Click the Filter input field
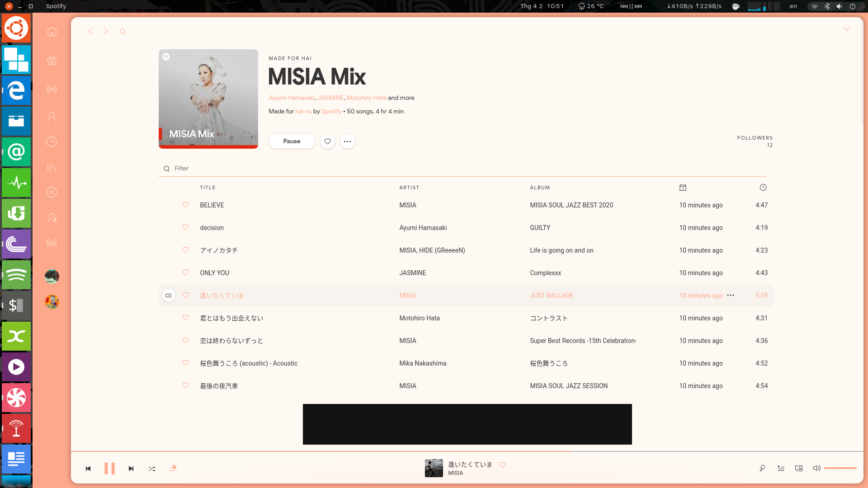This screenshot has height=488, width=868. pyautogui.click(x=462, y=168)
